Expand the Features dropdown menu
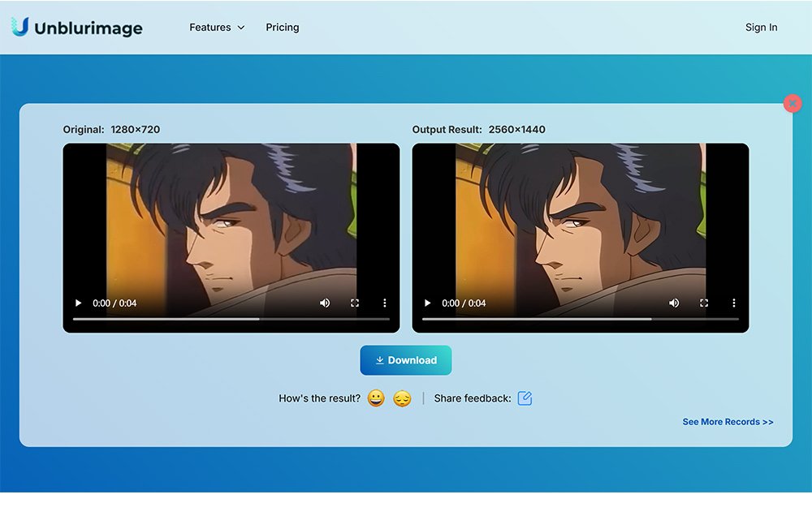This screenshot has width=812, height=516. [216, 28]
